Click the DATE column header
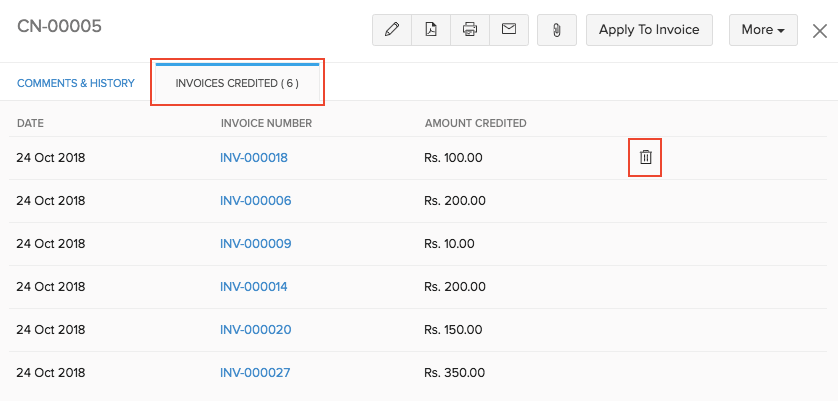Image resolution: width=838 pixels, height=401 pixels. (x=30, y=124)
